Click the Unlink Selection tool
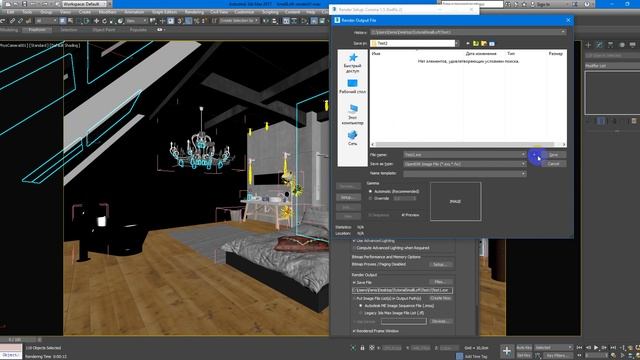640x360 pixels. 20,21
